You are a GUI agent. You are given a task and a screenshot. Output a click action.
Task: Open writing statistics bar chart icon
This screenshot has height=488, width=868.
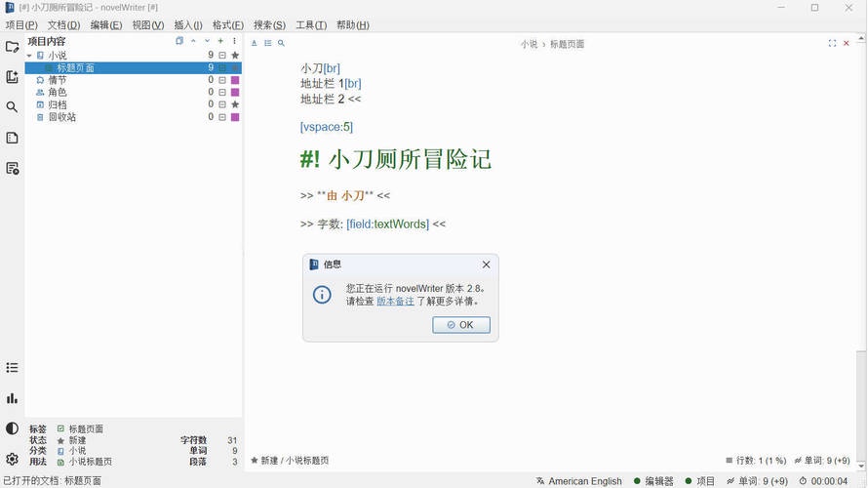coord(12,398)
